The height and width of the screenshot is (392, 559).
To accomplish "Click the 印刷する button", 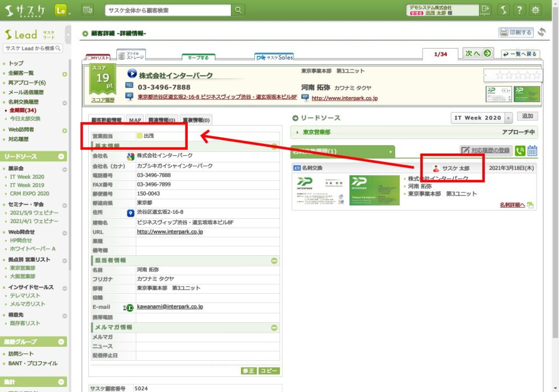I will point(516,32).
